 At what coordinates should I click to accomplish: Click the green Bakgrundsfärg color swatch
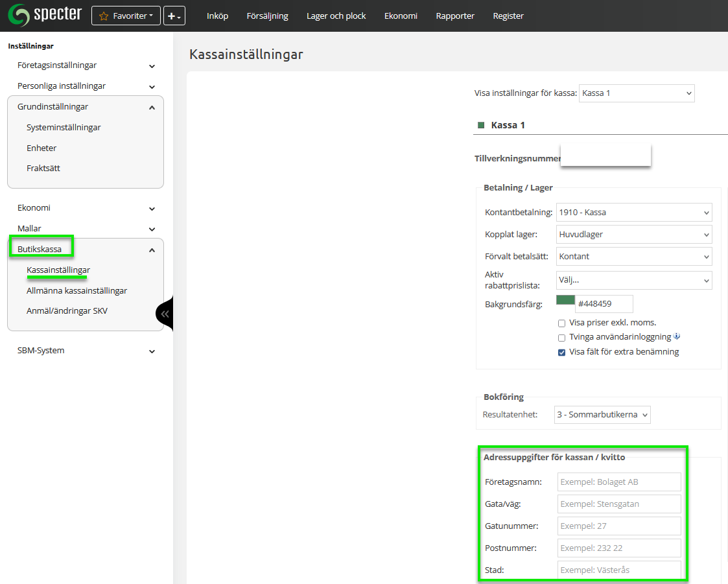565,300
